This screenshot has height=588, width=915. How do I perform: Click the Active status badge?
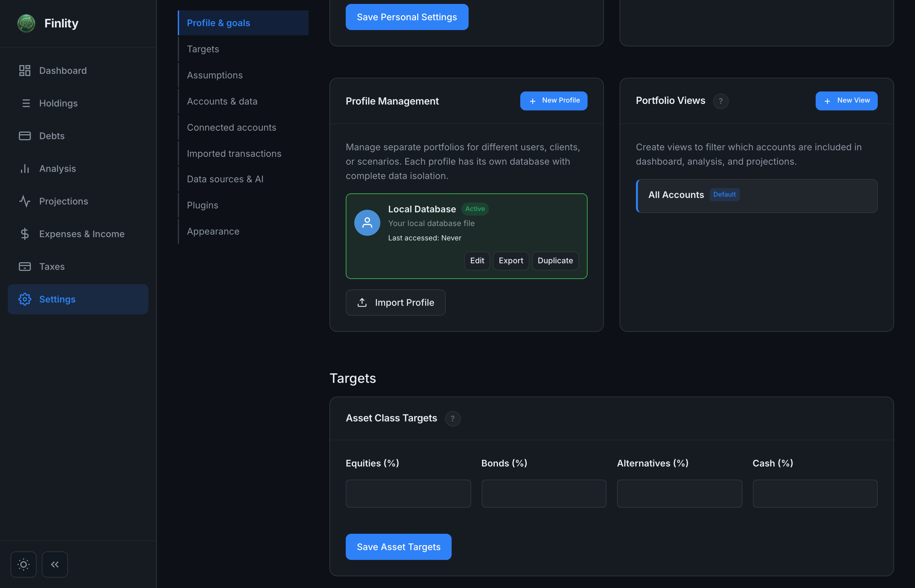click(x=475, y=209)
